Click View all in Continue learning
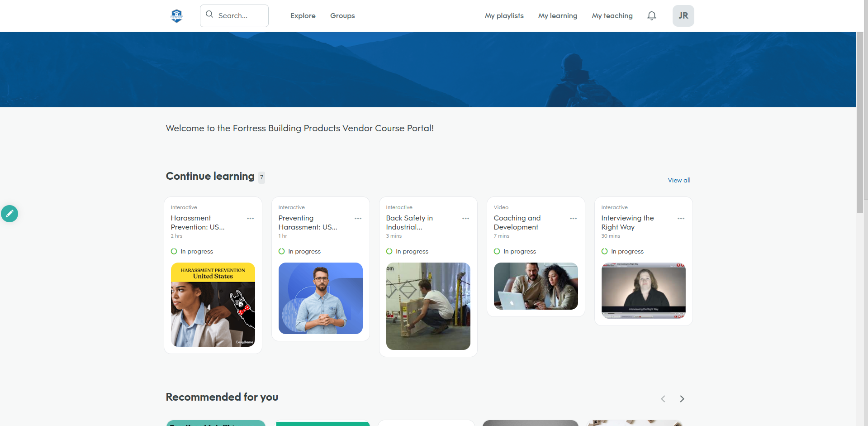This screenshot has width=868, height=426. [x=679, y=180]
